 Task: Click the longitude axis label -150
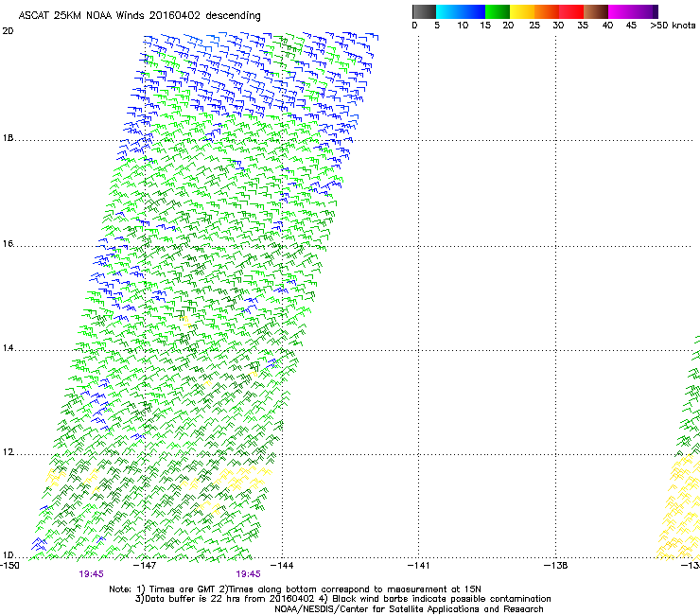point(9,566)
